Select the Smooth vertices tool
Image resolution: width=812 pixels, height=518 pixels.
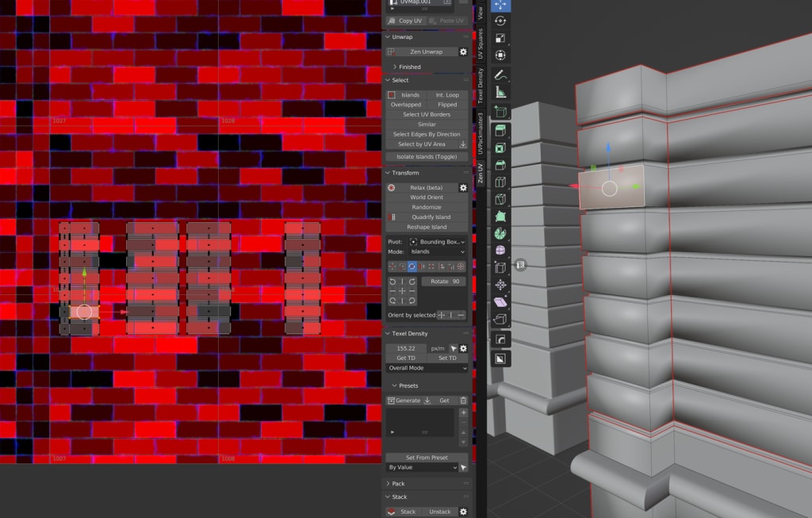click(x=500, y=251)
